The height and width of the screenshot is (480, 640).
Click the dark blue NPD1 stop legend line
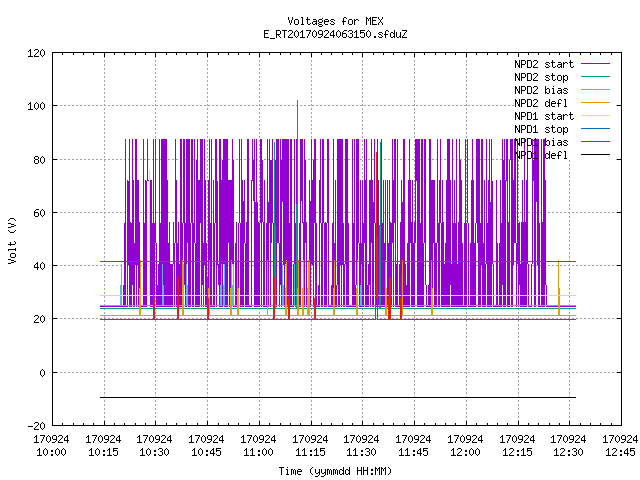click(596, 129)
